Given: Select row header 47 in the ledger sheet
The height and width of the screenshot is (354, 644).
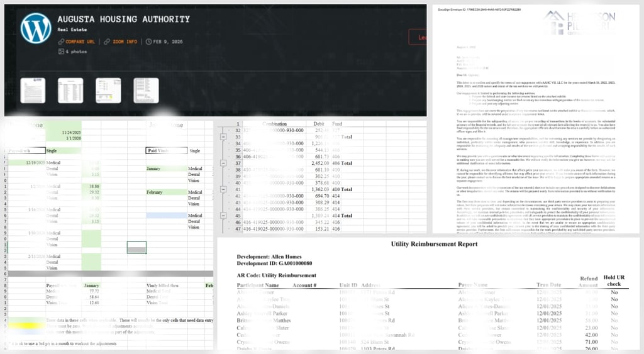Looking at the screenshot, I should click(238, 229).
